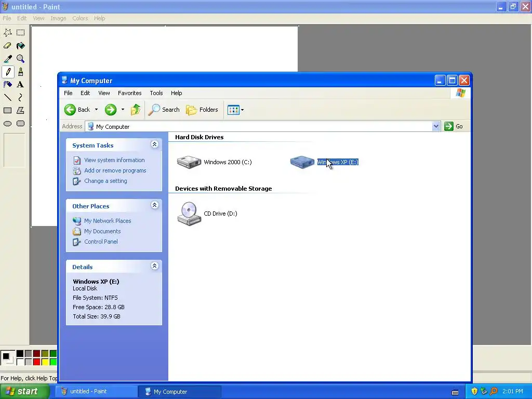Choose the Fill With Color bucket tool

pyautogui.click(x=21, y=46)
